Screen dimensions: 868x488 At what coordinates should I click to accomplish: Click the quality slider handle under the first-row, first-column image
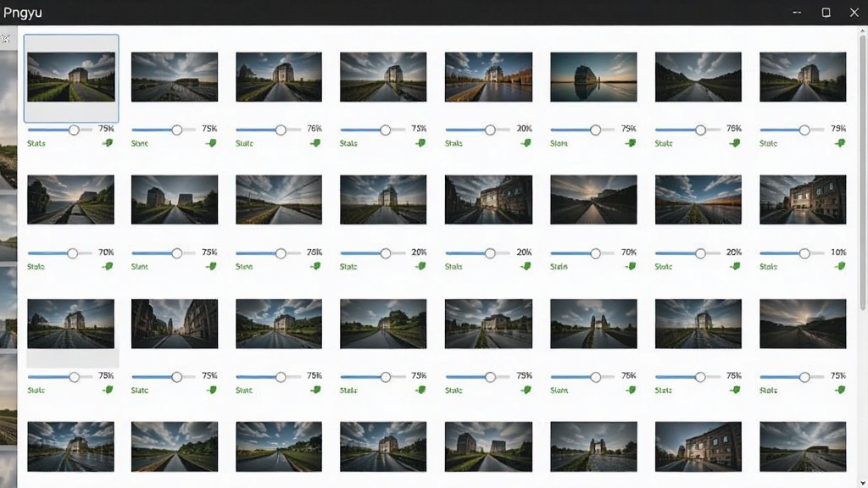pyautogui.click(x=74, y=130)
